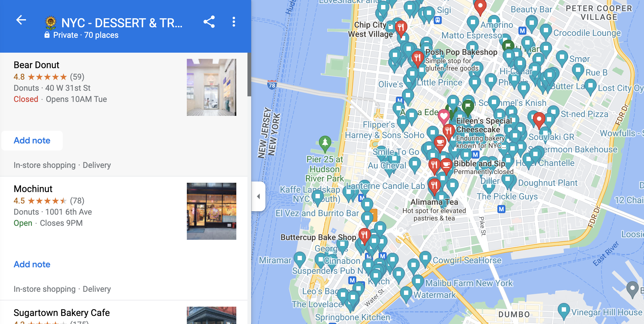Viewport: 644px width, 324px height.
Task: Click the Miramar saved pin
Action: pos(299,259)
